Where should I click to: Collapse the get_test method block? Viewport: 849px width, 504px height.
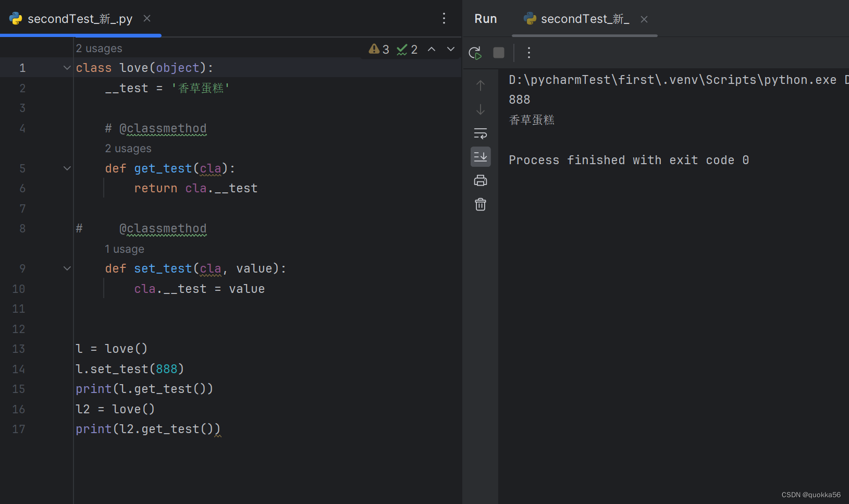(67, 168)
